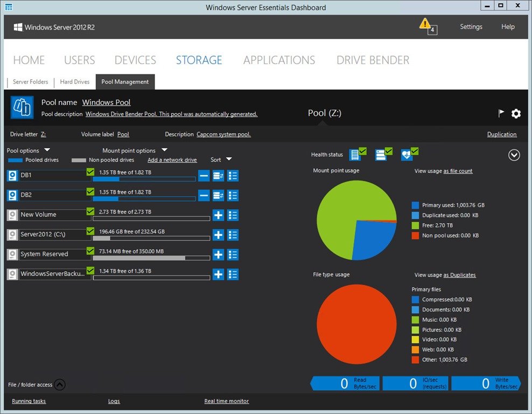Open the DB2 drive details list icon
The image size is (532, 414).
click(233, 195)
